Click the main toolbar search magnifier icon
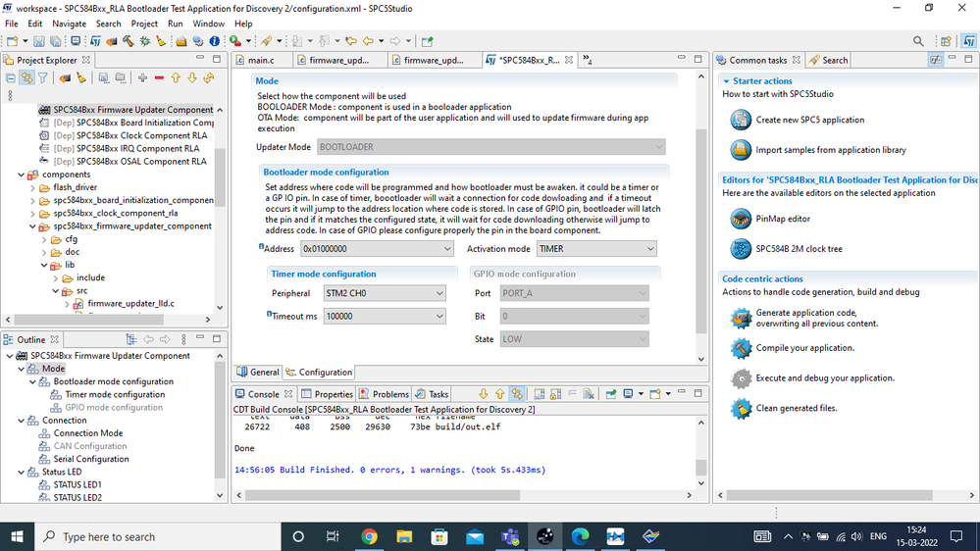 (918, 41)
